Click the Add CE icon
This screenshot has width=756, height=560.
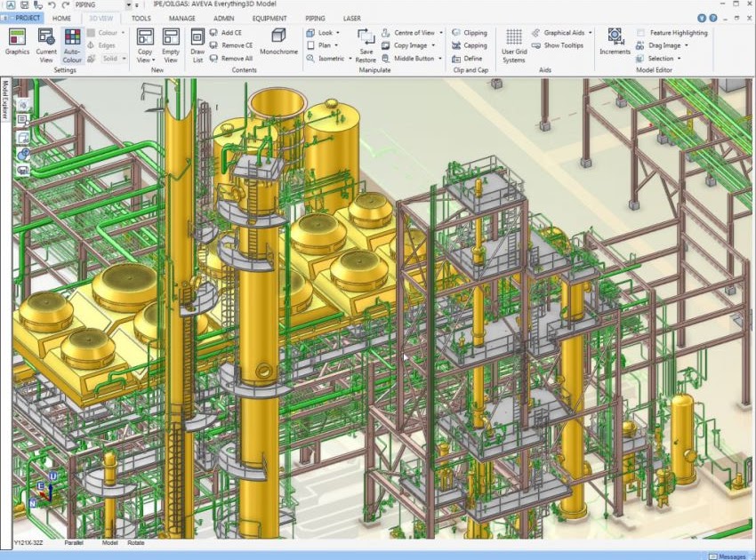(x=230, y=33)
